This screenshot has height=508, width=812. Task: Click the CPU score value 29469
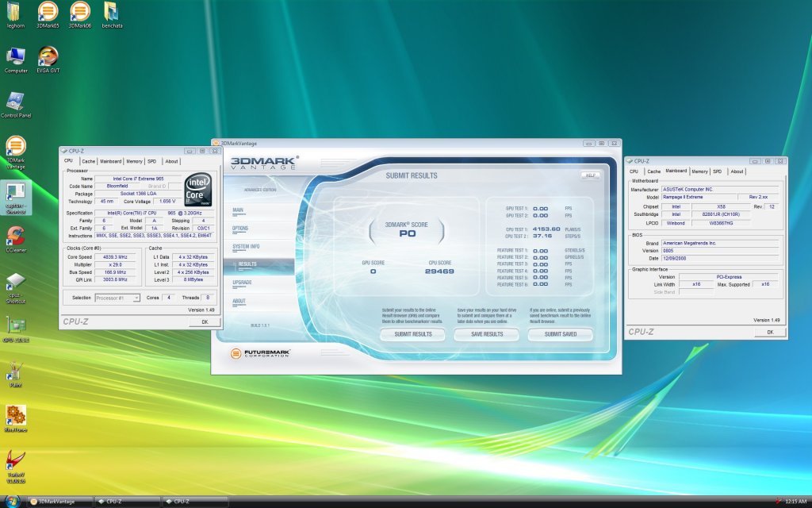439,271
